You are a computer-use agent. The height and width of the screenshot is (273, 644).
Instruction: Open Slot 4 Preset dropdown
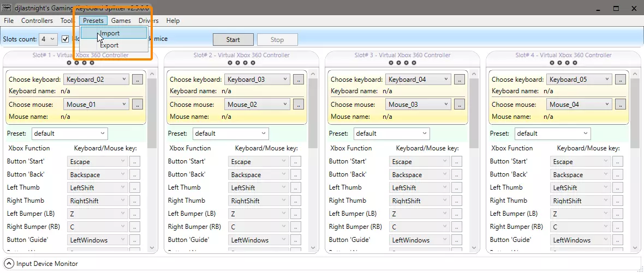point(552,134)
